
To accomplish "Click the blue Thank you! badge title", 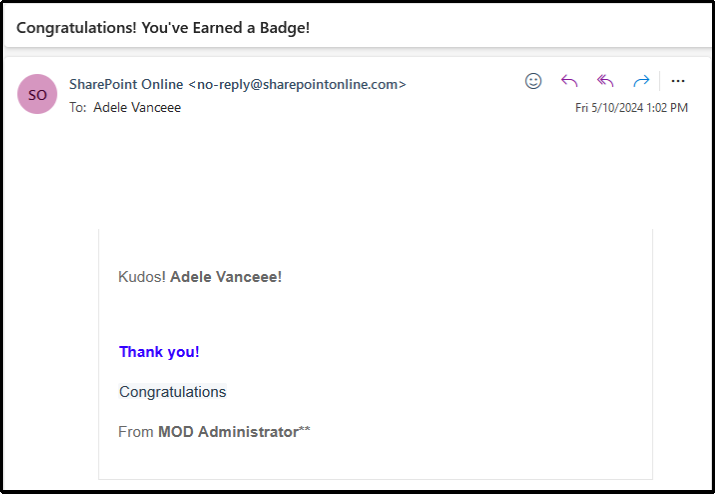I will click(159, 352).
